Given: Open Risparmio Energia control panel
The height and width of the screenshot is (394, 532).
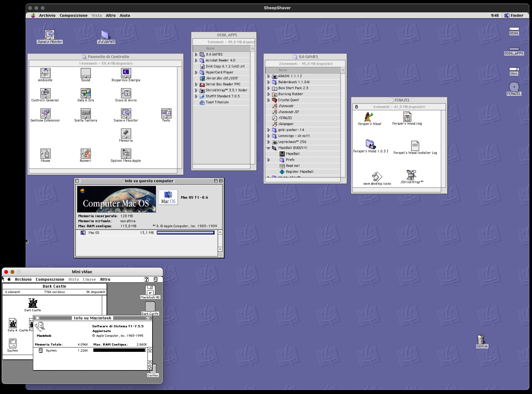Looking at the screenshot, I should click(x=126, y=73).
